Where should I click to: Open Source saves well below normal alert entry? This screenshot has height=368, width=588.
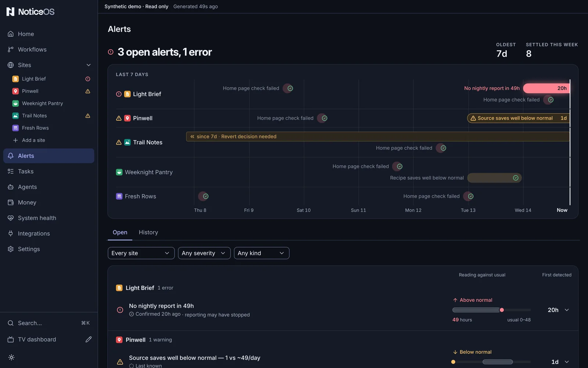click(194, 358)
